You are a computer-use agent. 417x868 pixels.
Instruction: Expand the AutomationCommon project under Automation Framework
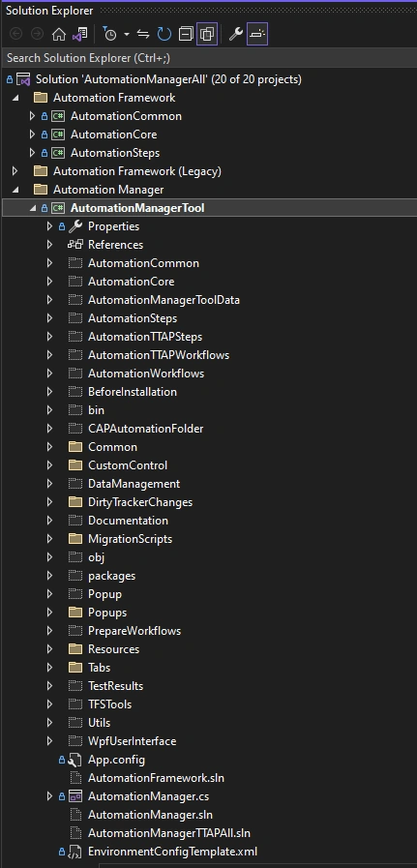coord(32,116)
